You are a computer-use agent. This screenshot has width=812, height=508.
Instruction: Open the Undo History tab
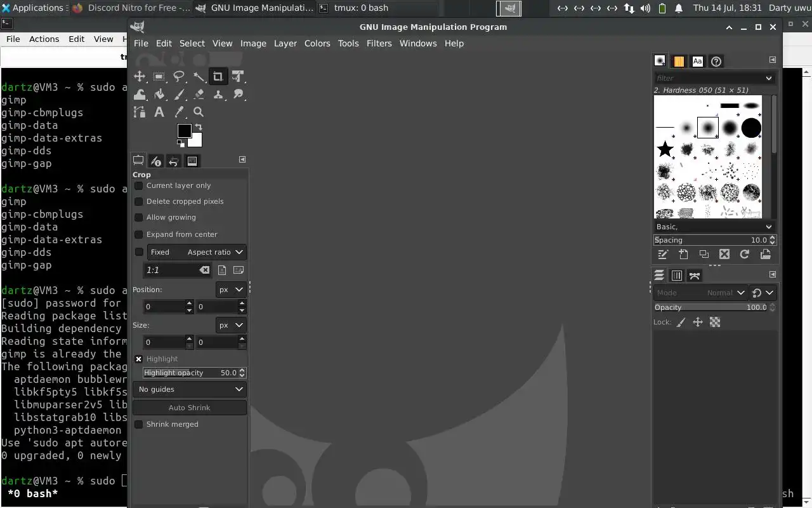[x=174, y=161]
